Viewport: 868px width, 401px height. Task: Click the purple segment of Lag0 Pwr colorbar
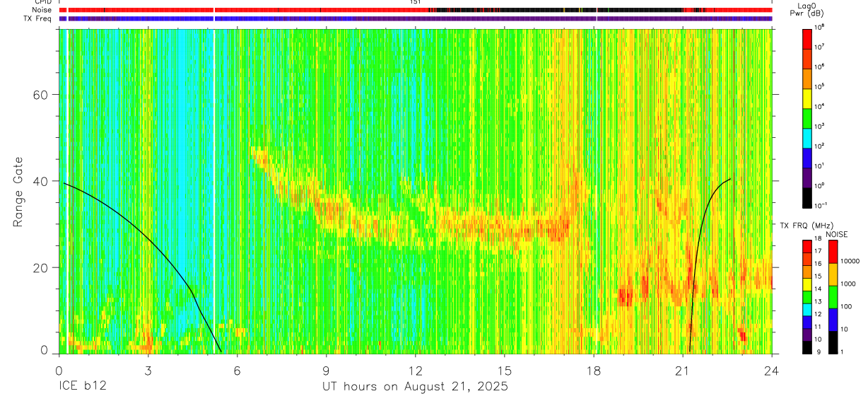click(x=807, y=177)
